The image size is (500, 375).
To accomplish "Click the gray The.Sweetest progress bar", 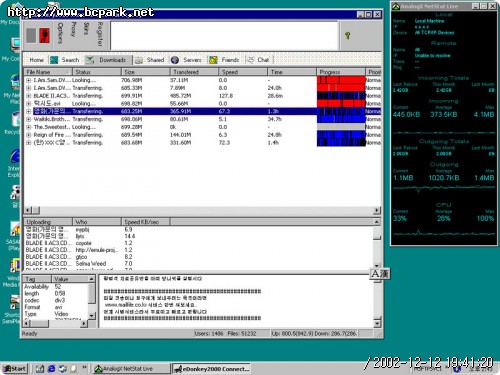I will click(341, 127).
